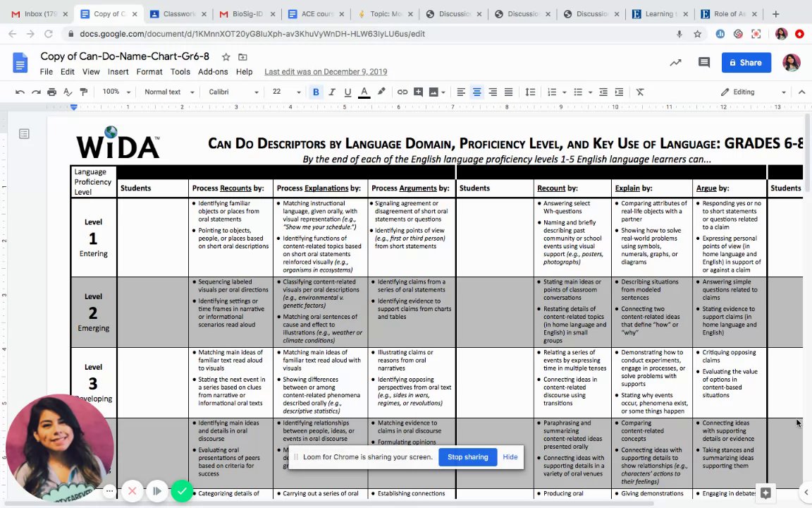
Task: Click Increase indent icon
Action: tap(620, 92)
